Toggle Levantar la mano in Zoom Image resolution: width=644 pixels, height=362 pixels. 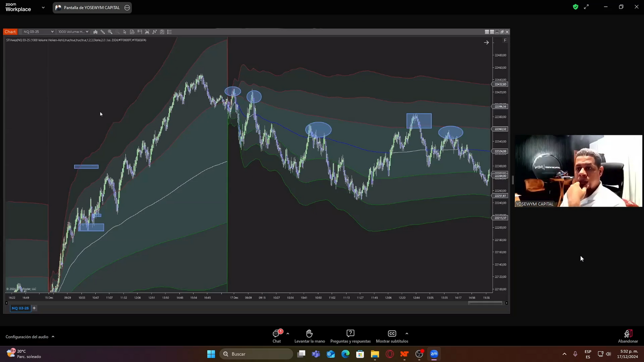(x=309, y=335)
